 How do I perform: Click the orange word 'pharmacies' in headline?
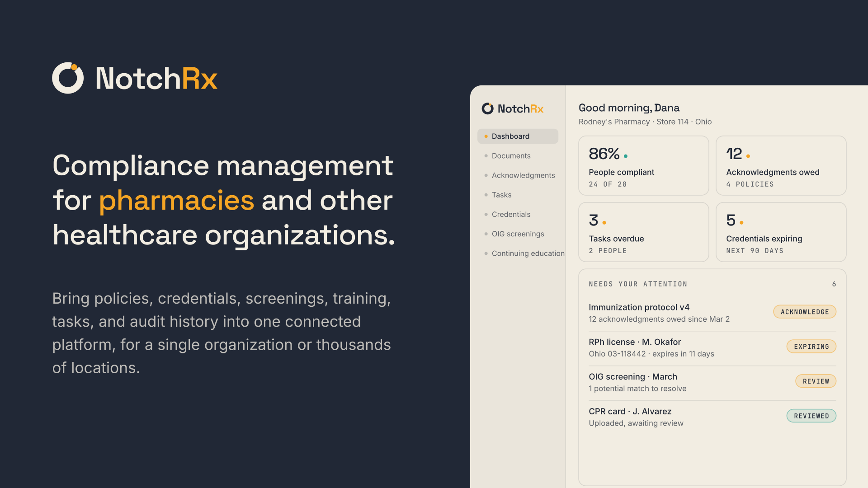(x=176, y=201)
